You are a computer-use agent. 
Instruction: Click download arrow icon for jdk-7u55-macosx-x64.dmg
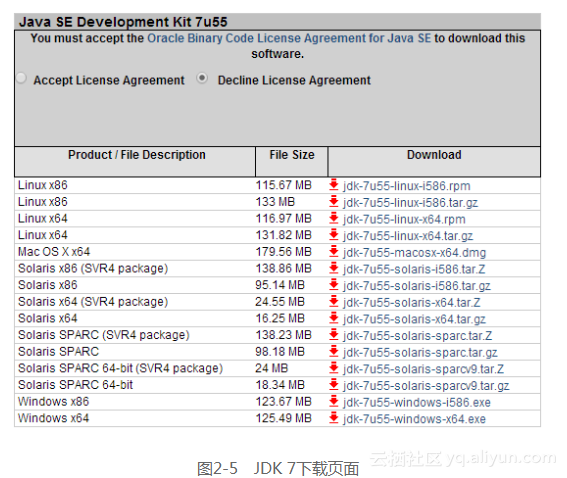click(333, 251)
